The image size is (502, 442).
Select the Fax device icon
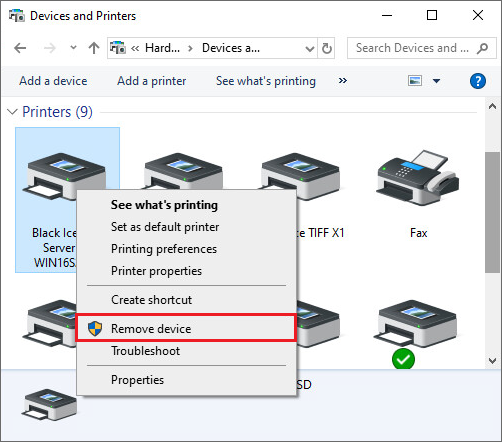(x=418, y=179)
